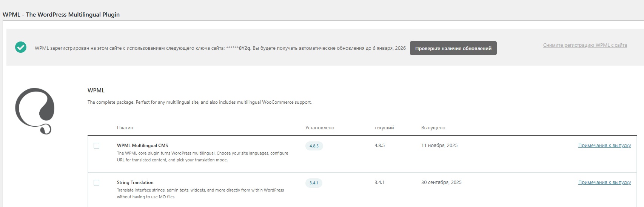
Task: Click the WPML package heading
Action: click(96, 90)
